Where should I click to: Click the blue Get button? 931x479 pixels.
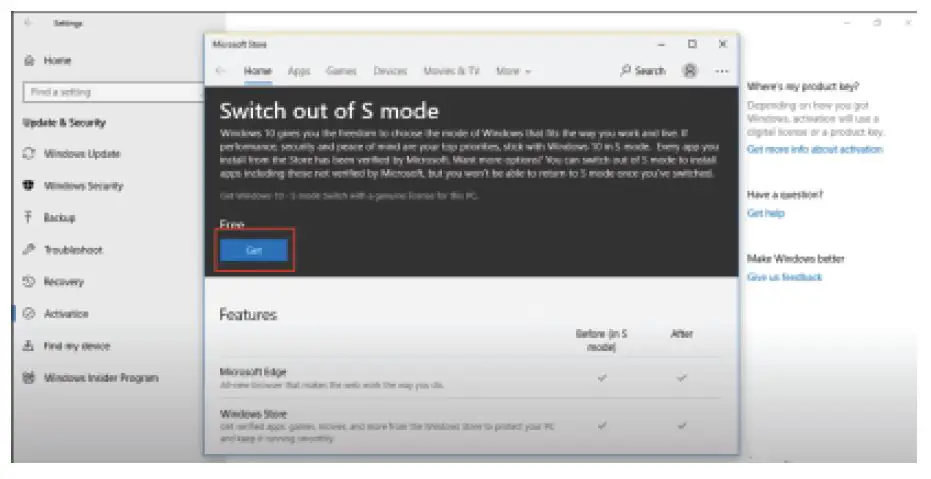[254, 250]
